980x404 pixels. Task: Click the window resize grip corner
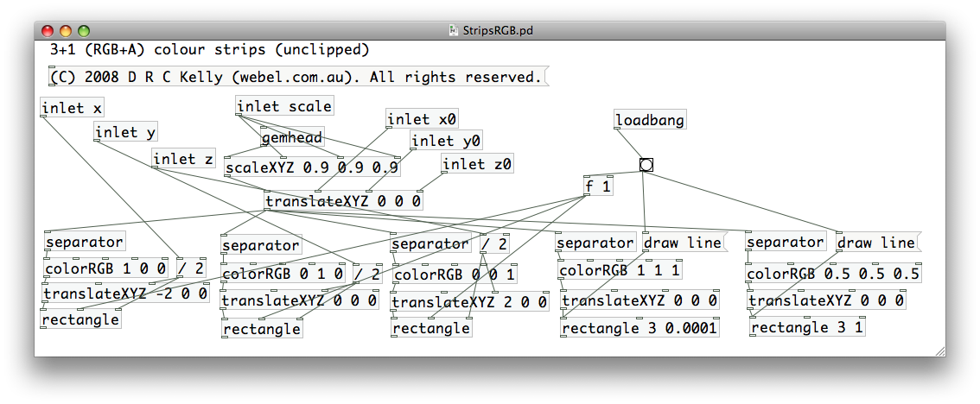pos(939,350)
